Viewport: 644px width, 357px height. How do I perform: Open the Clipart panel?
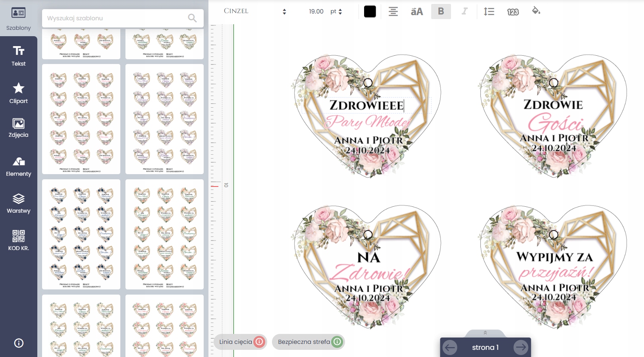(x=18, y=93)
